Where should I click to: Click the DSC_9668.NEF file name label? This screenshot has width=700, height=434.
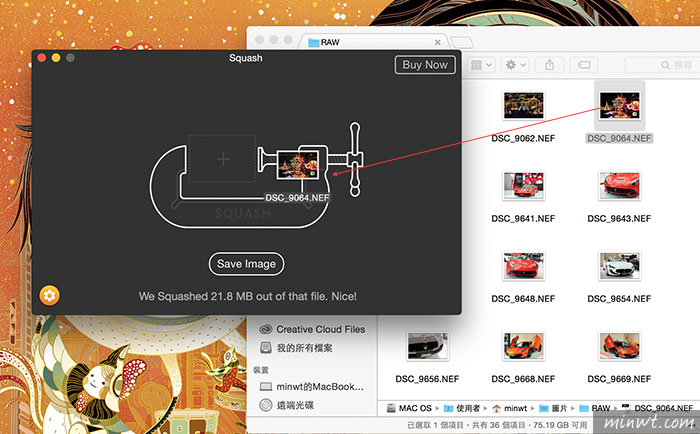point(523,379)
